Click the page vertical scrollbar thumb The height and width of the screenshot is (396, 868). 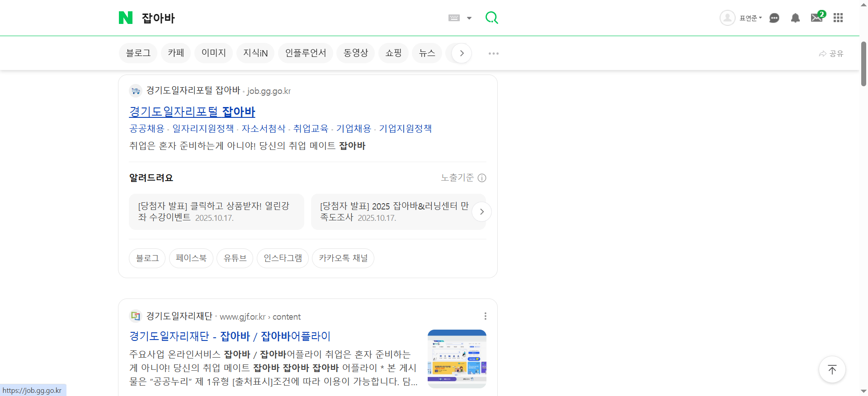tap(863, 63)
